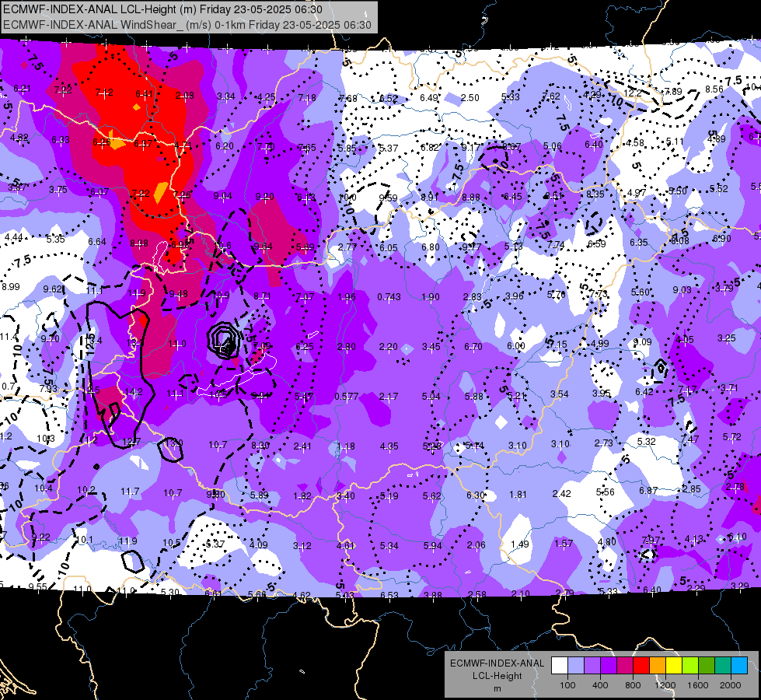This screenshot has height=700, width=761.
Task: Click the grid value '12.2'
Action: coord(633,93)
